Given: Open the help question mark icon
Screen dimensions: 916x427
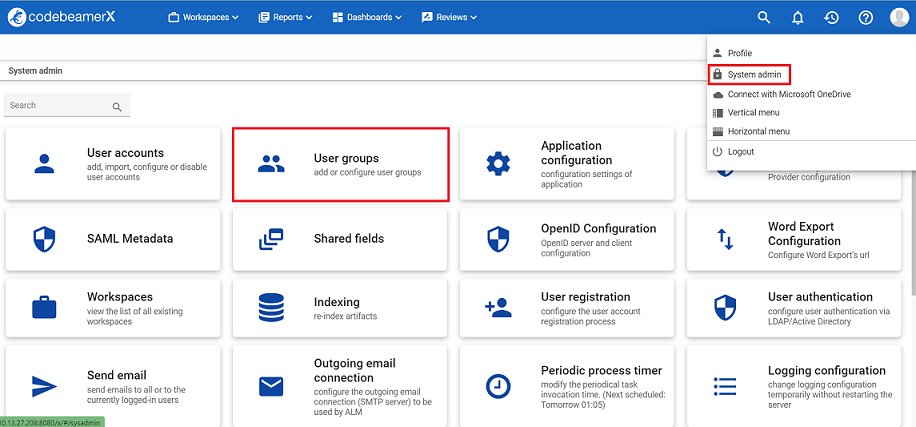Looking at the screenshot, I should tap(866, 17).
